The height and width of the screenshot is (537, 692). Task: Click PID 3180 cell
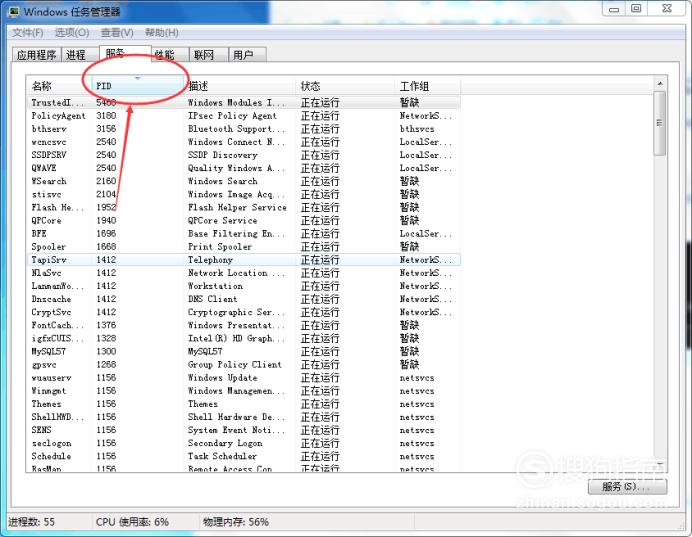tap(106, 116)
